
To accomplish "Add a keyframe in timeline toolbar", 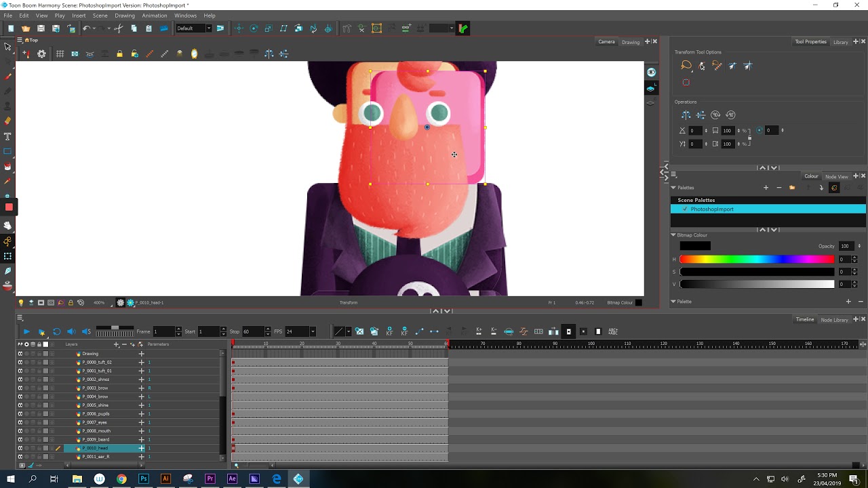I will tap(389, 331).
